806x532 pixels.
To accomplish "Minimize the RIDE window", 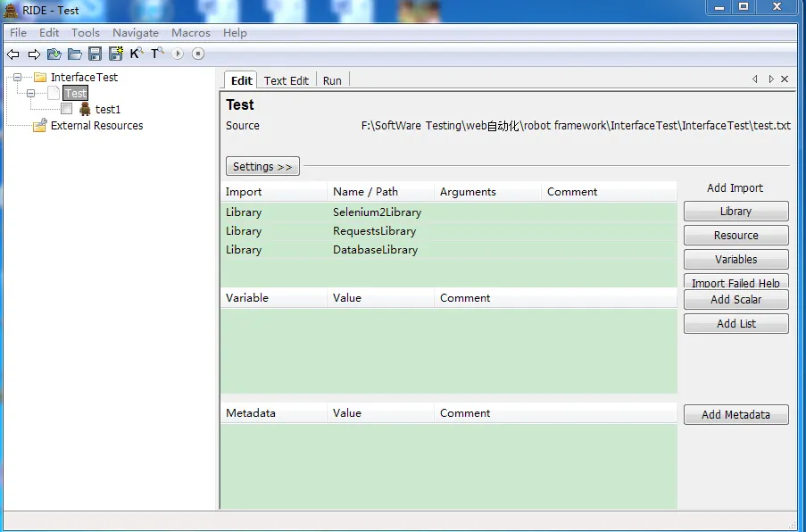I will tap(719, 7).
